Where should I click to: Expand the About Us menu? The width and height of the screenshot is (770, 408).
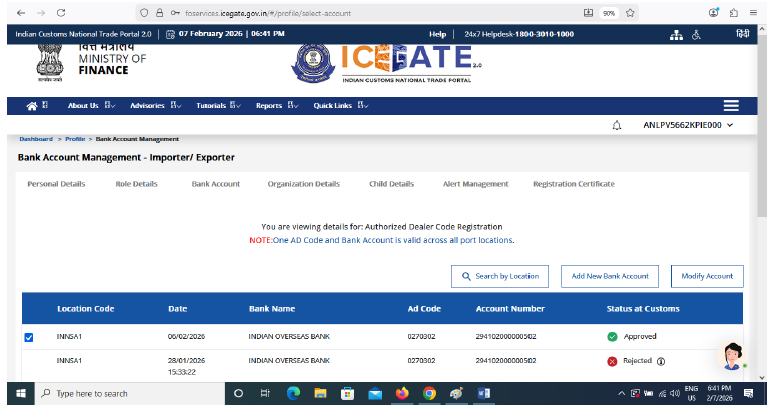pyautogui.click(x=91, y=106)
